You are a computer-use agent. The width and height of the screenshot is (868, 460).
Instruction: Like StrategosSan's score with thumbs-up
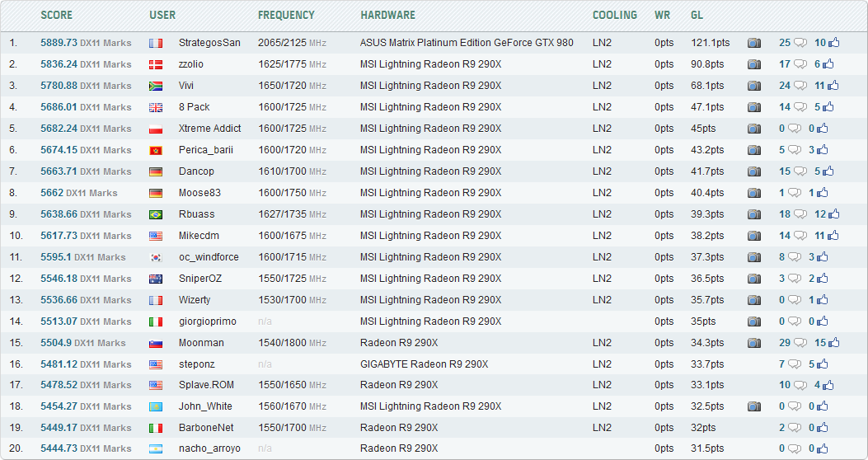(x=833, y=43)
